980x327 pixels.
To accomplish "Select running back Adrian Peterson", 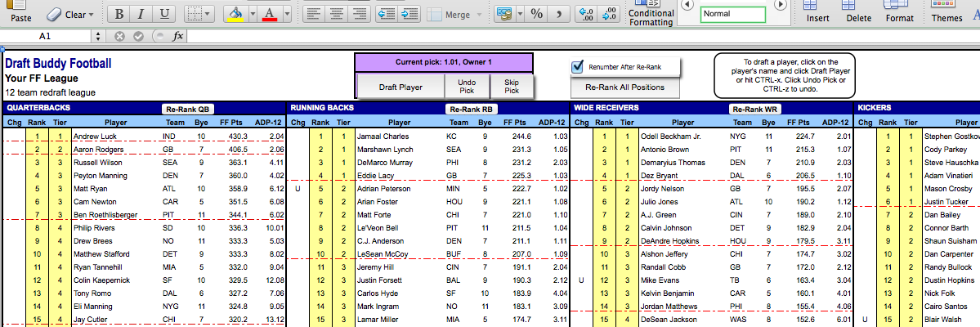I will point(383,189).
